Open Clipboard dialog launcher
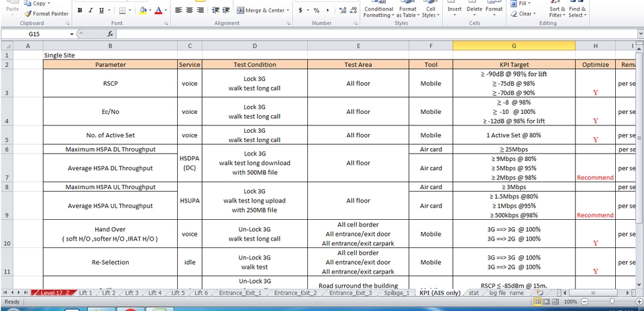The width and height of the screenshot is (644, 311). click(x=67, y=23)
